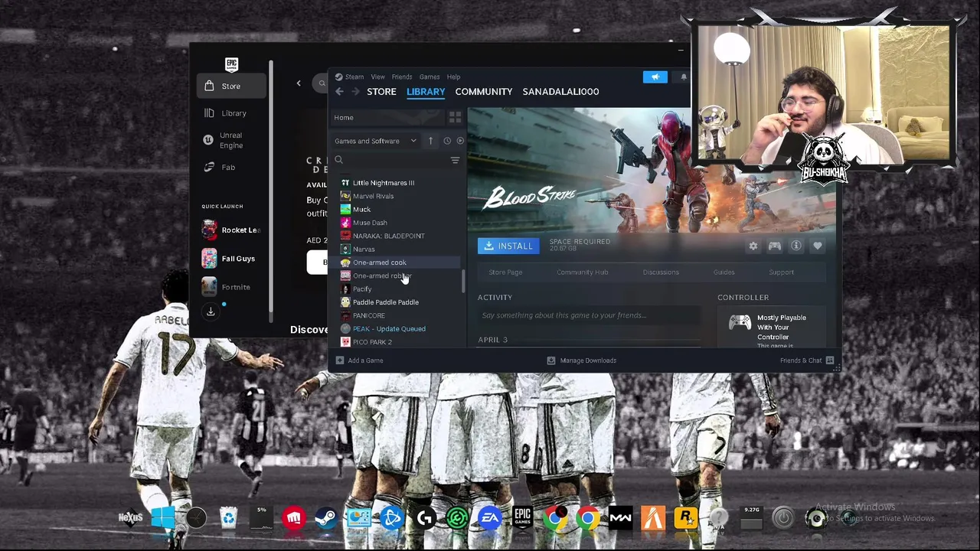
Task: Switch to the STORE tab in Steam
Action: pyautogui.click(x=381, y=92)
